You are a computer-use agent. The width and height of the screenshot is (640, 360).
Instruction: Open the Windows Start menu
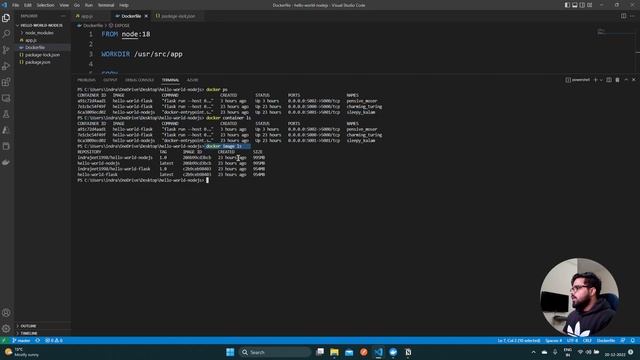click(x=230, y=352)
